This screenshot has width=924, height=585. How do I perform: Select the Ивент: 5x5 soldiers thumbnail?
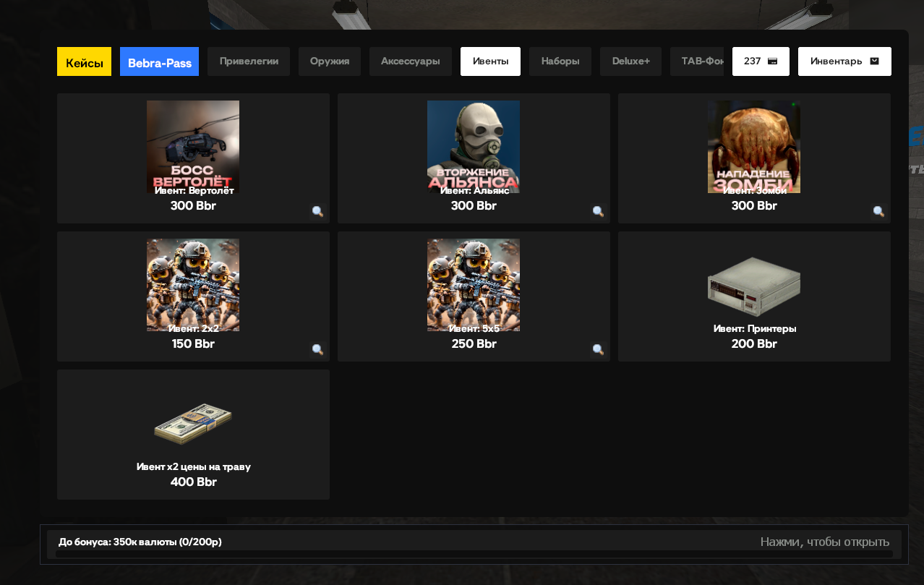click(x=474, y=285)
